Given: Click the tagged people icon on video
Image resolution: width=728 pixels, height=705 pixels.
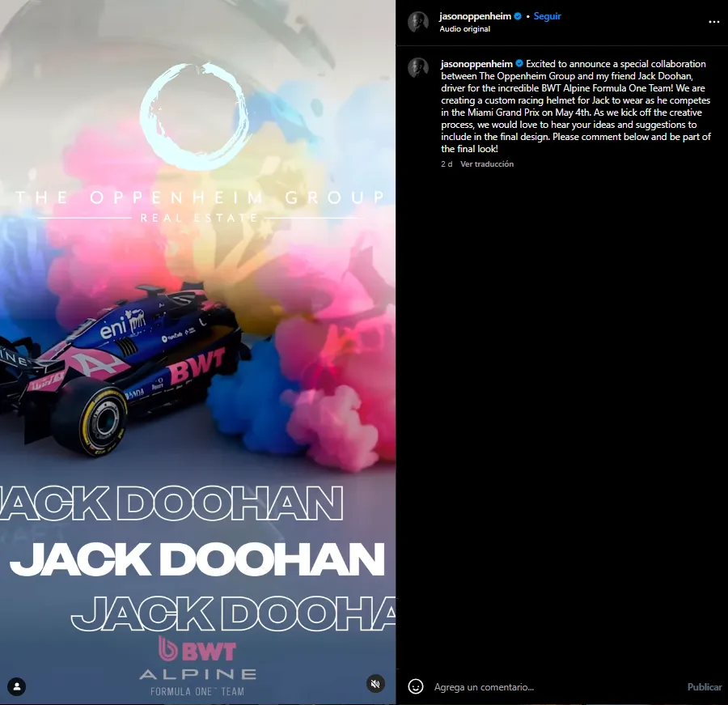Looking at the screenshot, I should click(x=16, y=686).
